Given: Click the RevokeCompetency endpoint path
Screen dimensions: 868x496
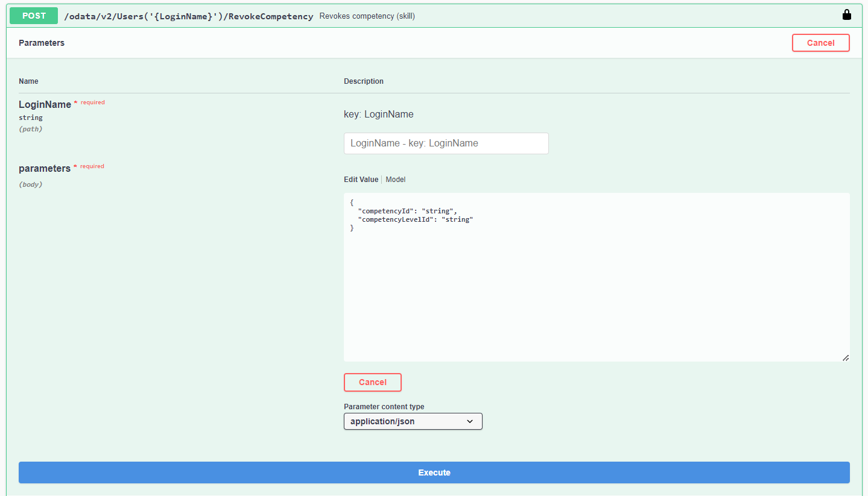Looking at the screenshot, I should pyautogui.click(x=188, y=16).
